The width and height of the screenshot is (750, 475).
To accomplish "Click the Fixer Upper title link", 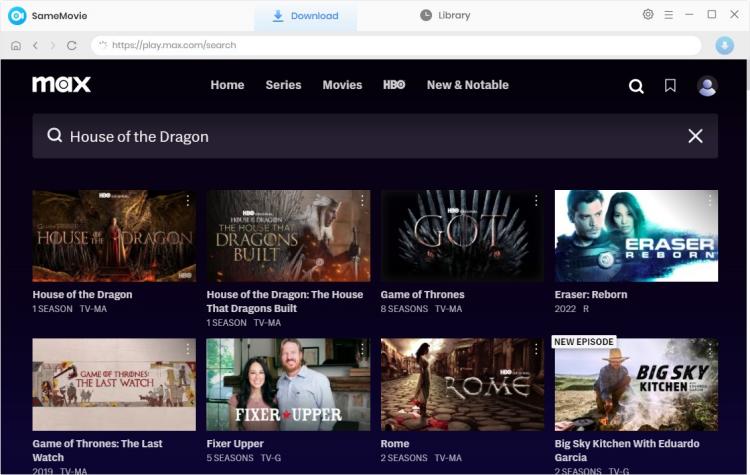I will point(235,443).
